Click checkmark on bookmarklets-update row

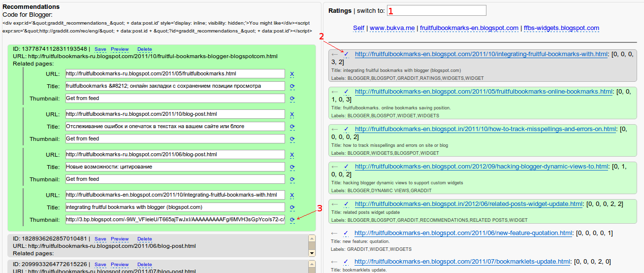tap(346, 261)
